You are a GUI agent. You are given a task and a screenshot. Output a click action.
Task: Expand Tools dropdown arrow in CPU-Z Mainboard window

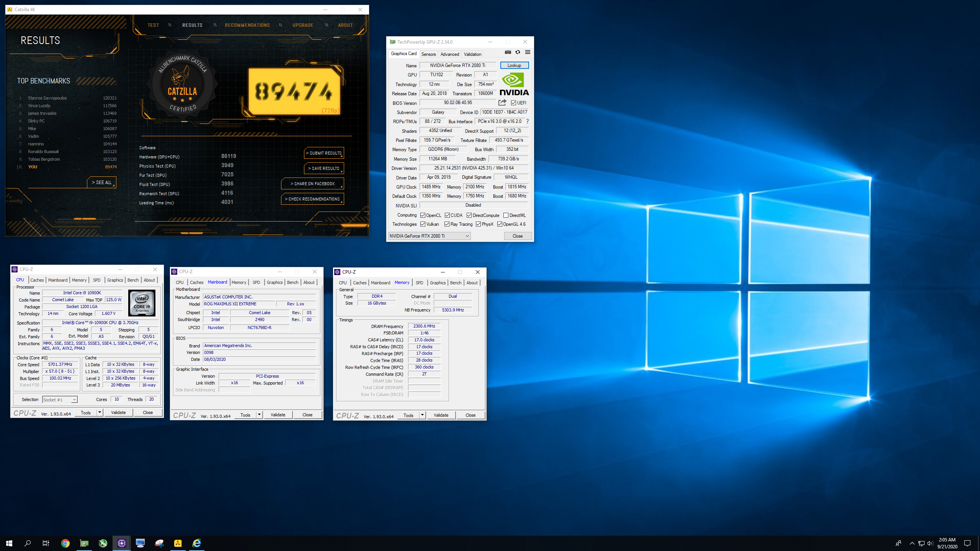[x=259, y=415]
